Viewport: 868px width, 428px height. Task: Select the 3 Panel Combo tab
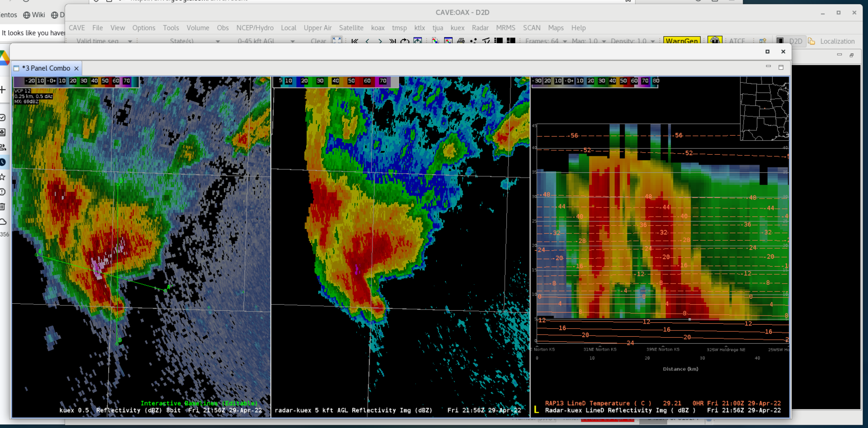(46, 68)
